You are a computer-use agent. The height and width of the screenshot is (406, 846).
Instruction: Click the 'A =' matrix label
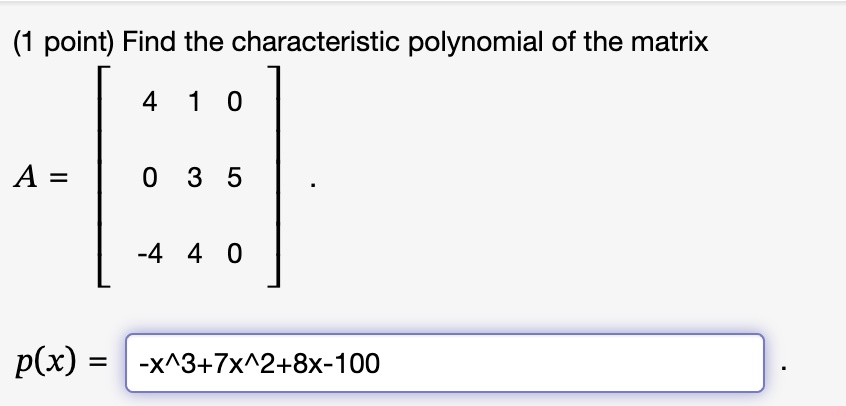pos(41,178)
